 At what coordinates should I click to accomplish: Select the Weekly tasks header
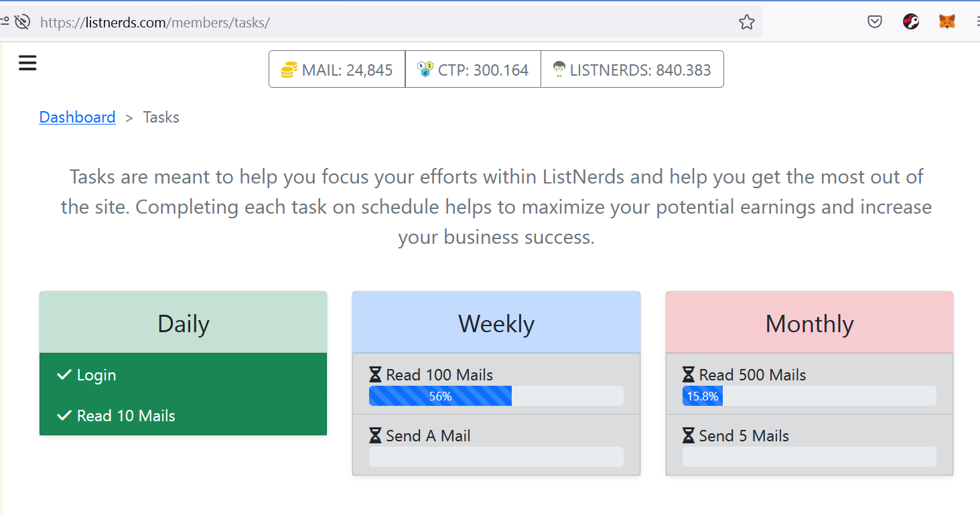pos(496,323)
